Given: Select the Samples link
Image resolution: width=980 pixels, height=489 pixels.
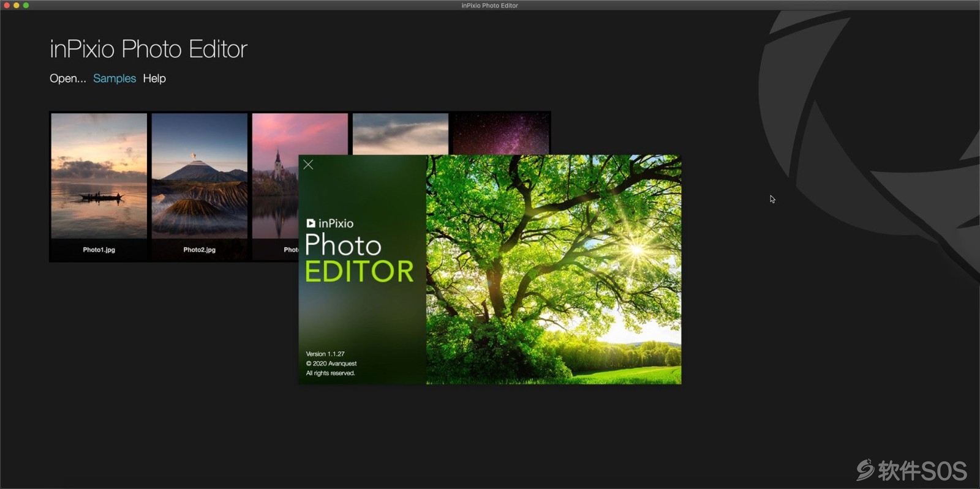Looking at the screenshot, I should 115,78.
